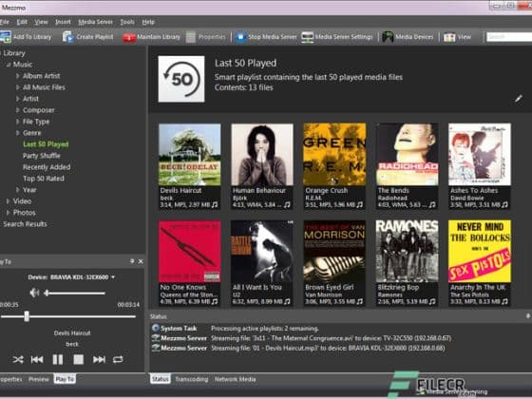Screen dimensions: 532x399
Task: Switch to the Transcoding tab
Action: click(x=191, y=379)
